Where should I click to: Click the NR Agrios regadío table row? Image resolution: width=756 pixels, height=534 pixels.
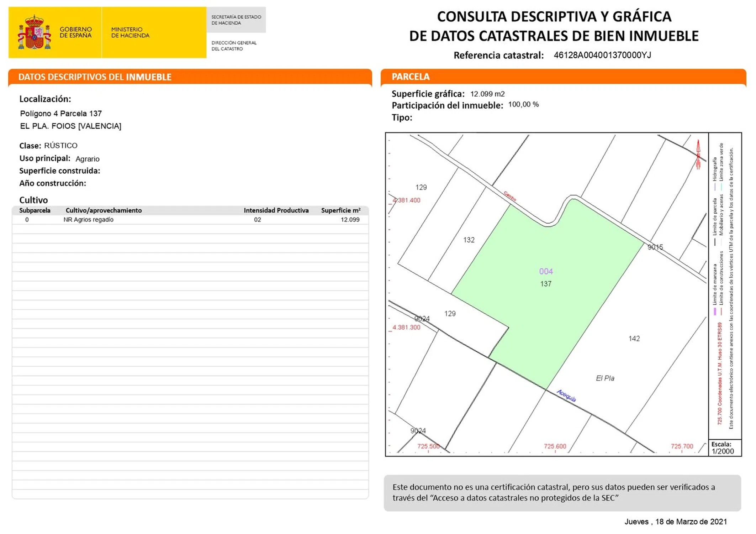(88, 220)
